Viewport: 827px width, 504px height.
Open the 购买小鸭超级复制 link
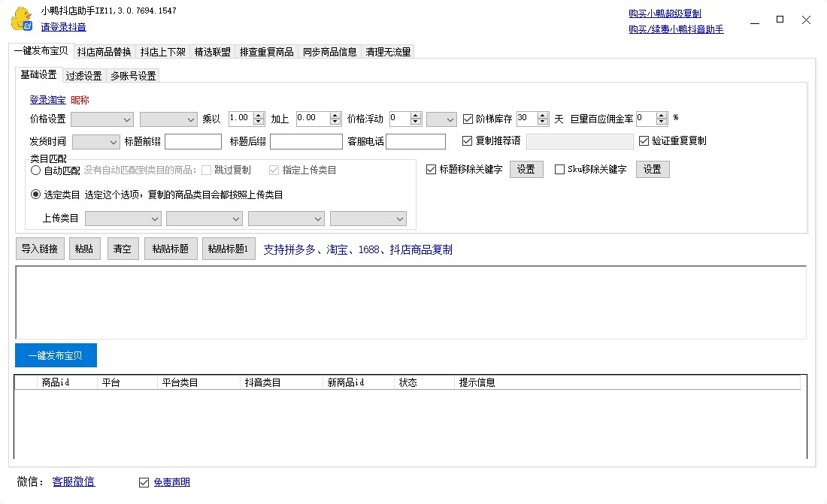665,14
